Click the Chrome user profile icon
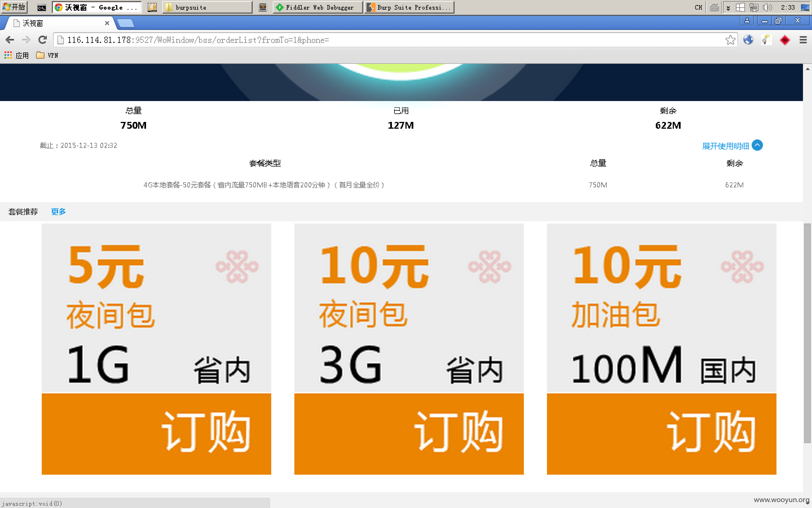 click(x=747, y=21)
